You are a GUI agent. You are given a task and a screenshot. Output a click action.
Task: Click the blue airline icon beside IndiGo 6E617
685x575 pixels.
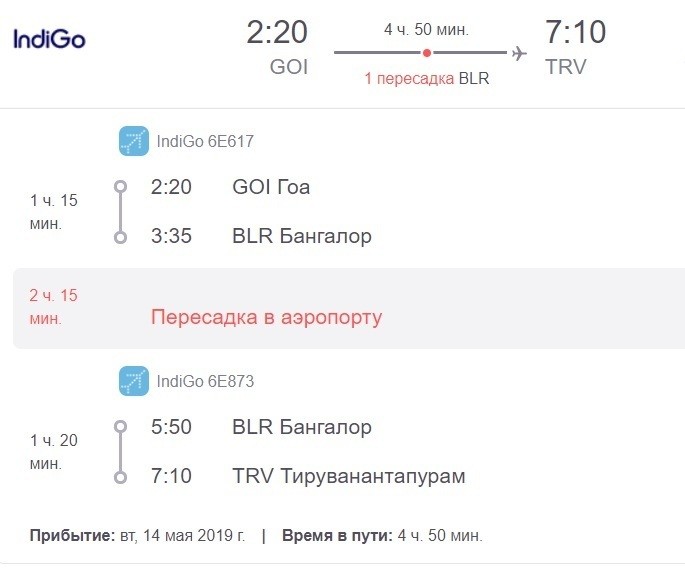click(133, 141)
